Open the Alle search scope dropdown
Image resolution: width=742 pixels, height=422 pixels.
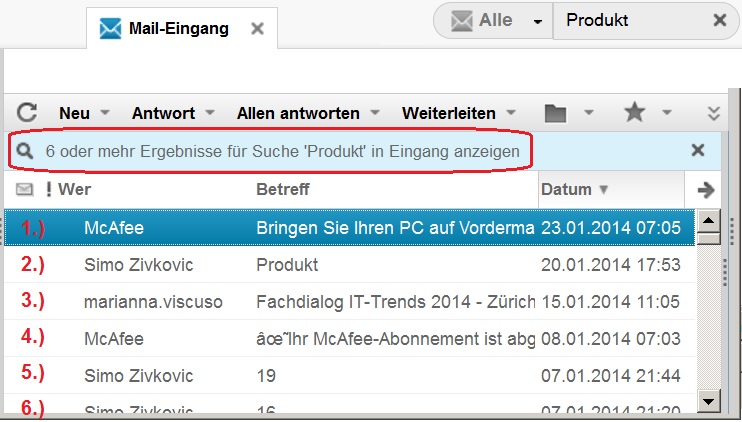tap(538, 21)
